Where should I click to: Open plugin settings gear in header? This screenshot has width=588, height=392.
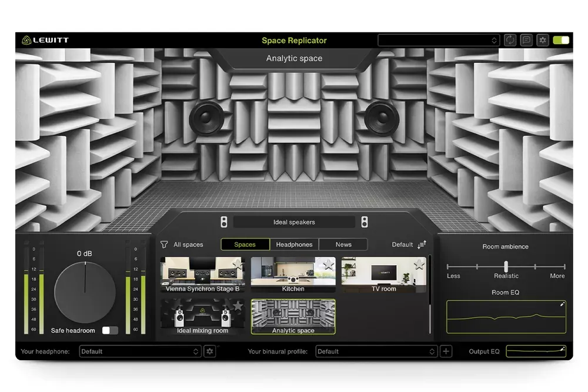(x=543, y=40)
